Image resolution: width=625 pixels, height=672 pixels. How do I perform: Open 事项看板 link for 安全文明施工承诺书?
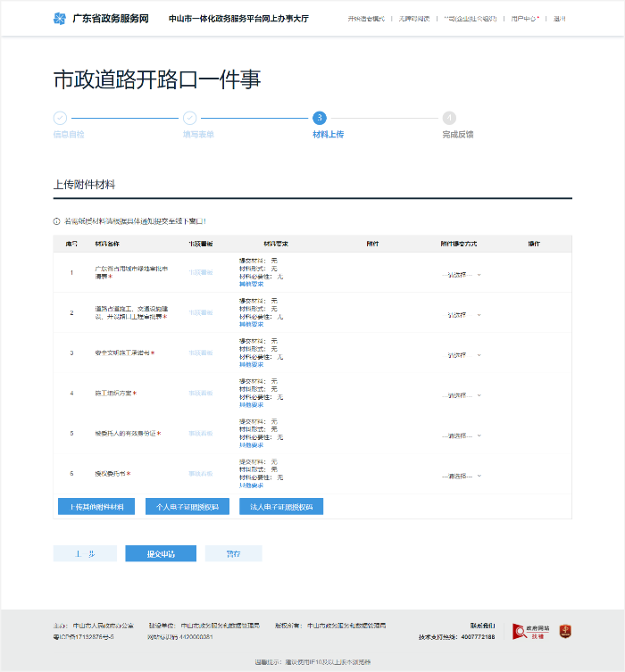pos(201,353)
